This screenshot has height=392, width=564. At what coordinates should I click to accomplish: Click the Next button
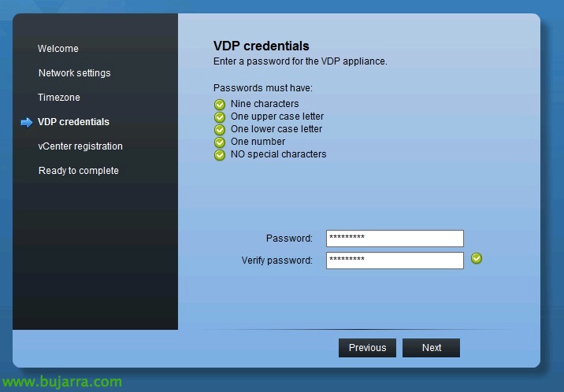coord(432,348)
